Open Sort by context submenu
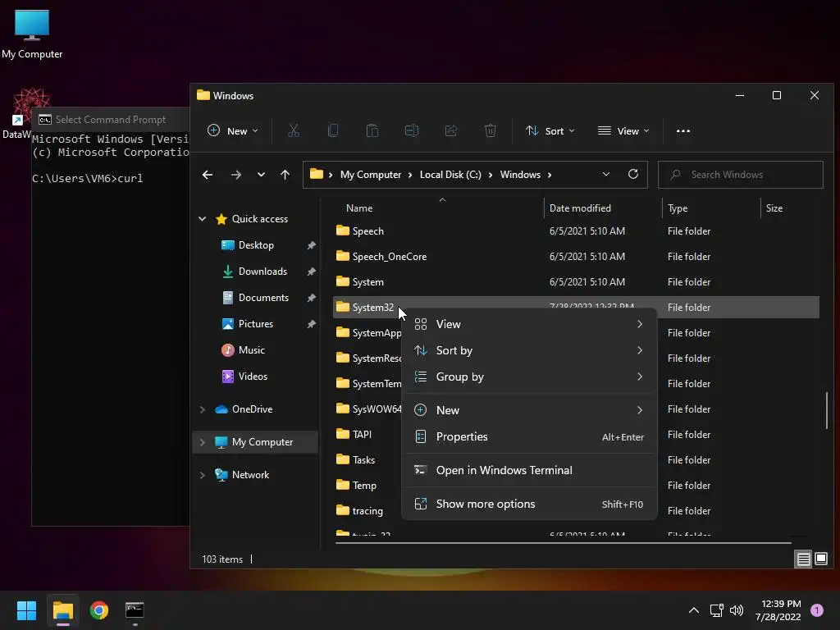840x630 pixels. coord(529,350)
